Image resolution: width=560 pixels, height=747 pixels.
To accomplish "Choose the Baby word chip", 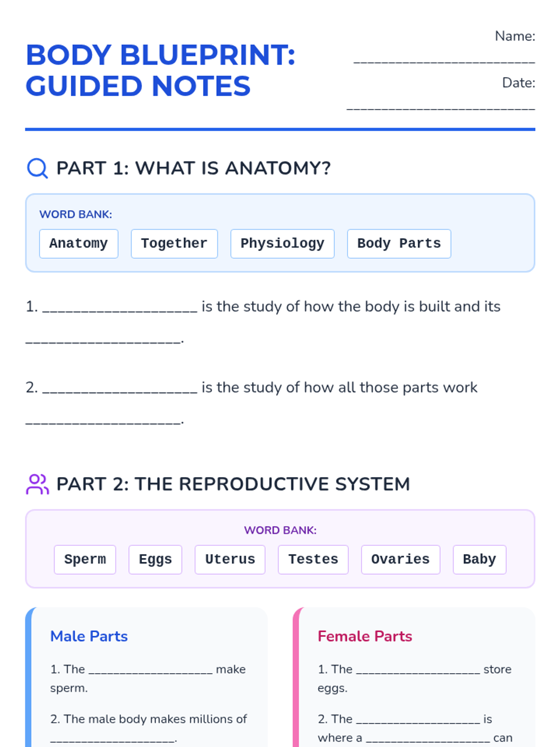I will pyautogui.click(x=479, y=559).
